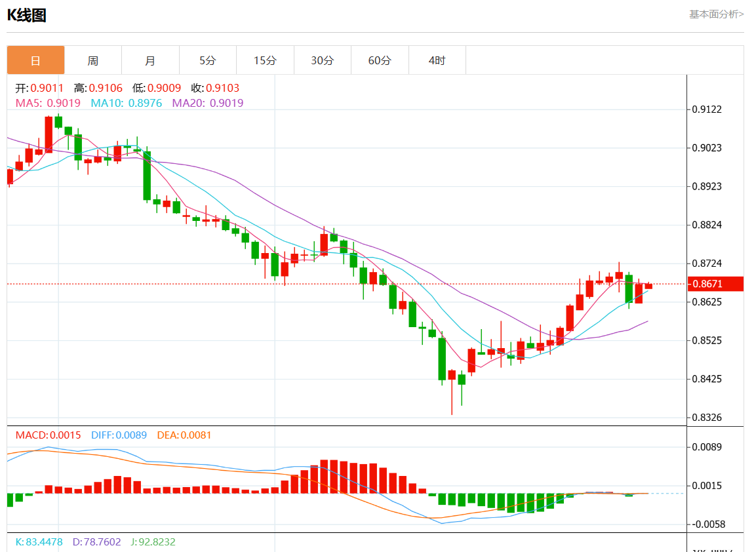Click the MA20 indicator label
Viewport: 756px width, 552px height.
point(208,103)
